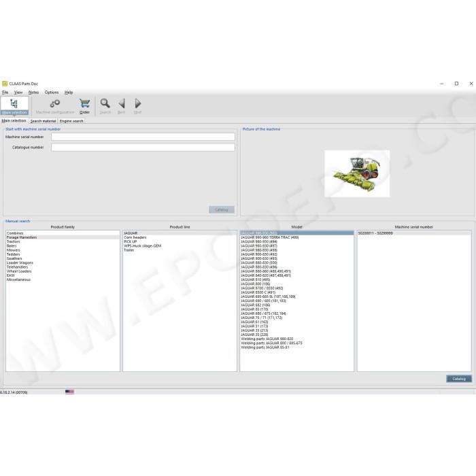The width and height of the screenshot is (476, 476).
Task: Select JAGUAR 25 model
Action: 297,335
